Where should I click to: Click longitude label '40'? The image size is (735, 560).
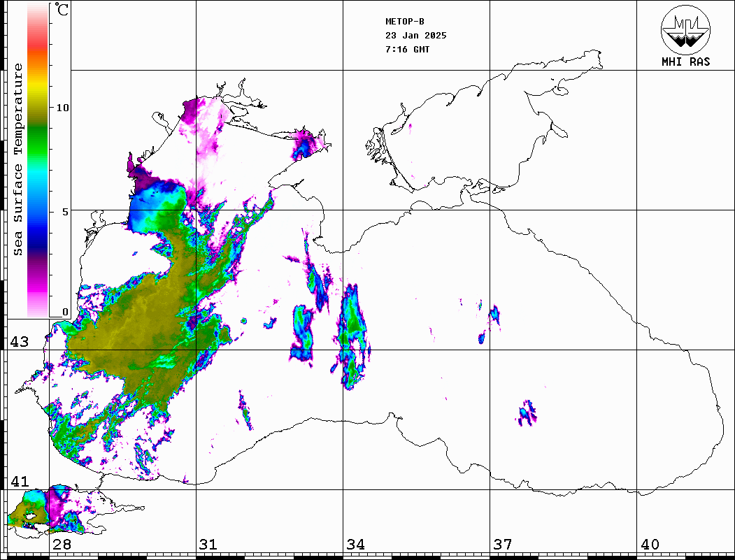point(650,545)
